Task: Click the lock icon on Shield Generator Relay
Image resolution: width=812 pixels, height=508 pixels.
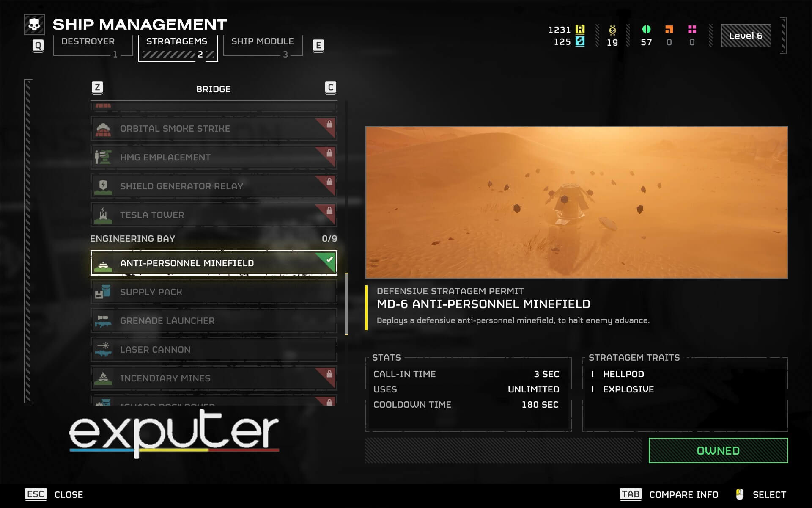Action: 329,182
